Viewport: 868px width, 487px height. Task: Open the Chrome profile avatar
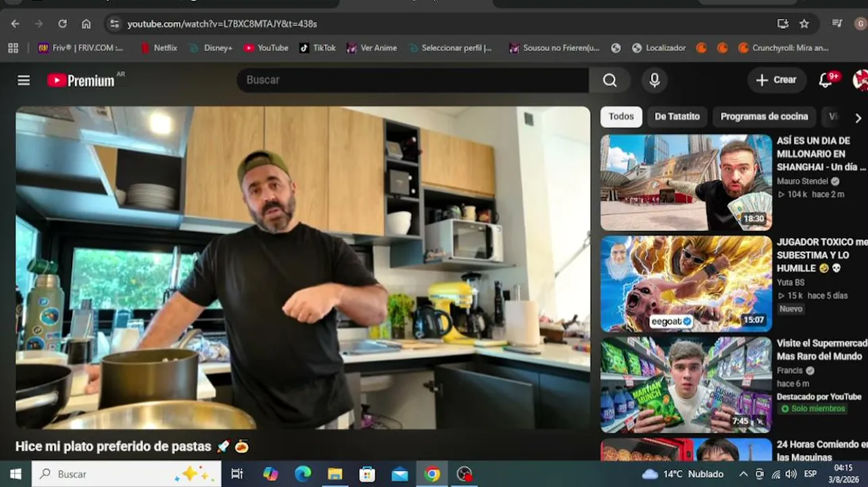pos(861,24)
